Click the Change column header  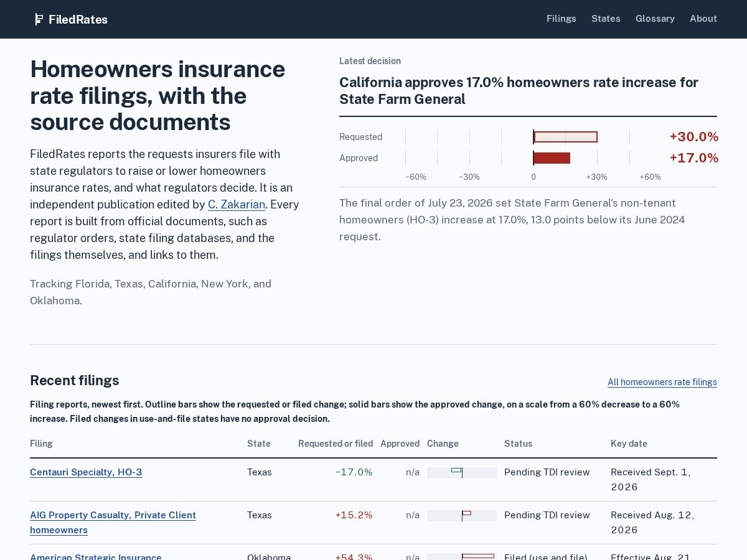click(x=443, y=444)
